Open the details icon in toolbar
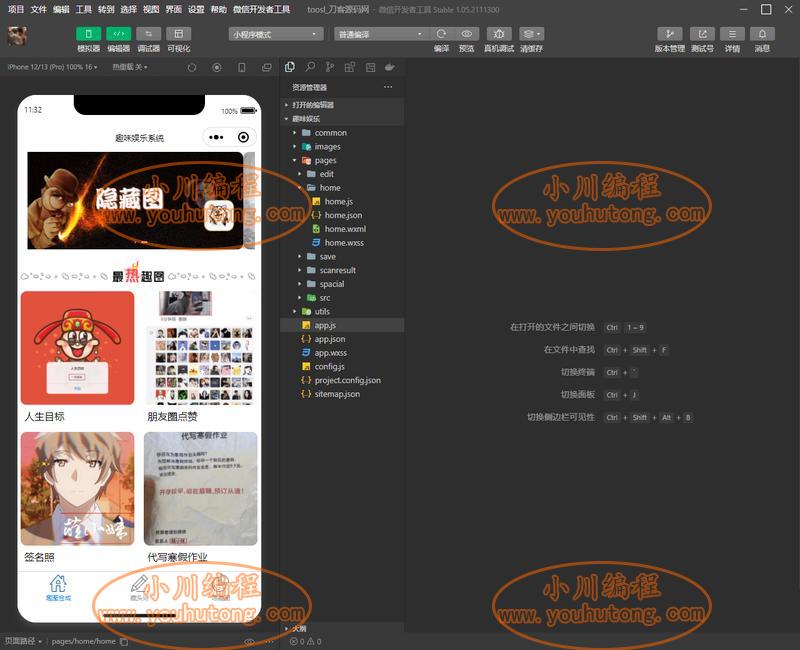Screen dimensions: 800x650 732,34
